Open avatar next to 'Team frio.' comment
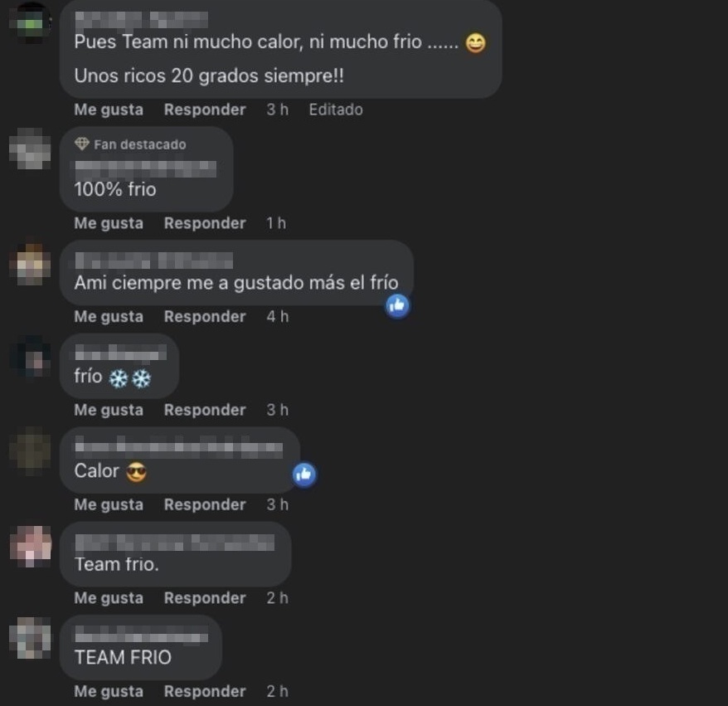Image resolution: width=728 pixels, height=706 pixels. point(31,546)
